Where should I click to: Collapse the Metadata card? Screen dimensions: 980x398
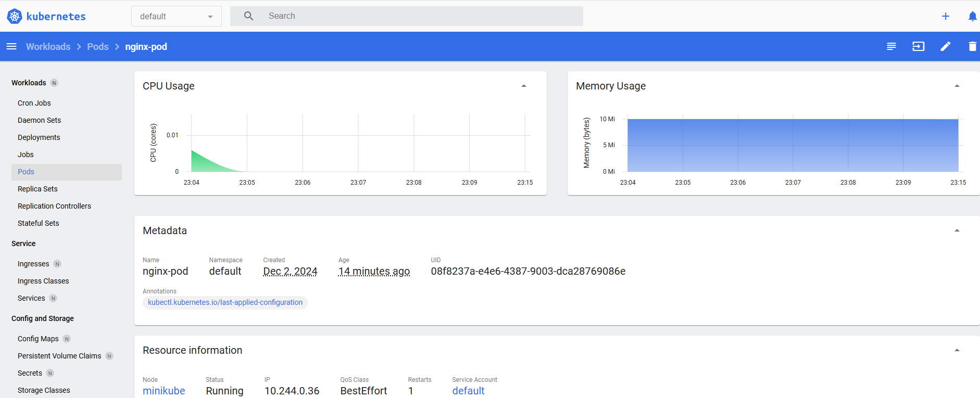click(x=957, y=230)
